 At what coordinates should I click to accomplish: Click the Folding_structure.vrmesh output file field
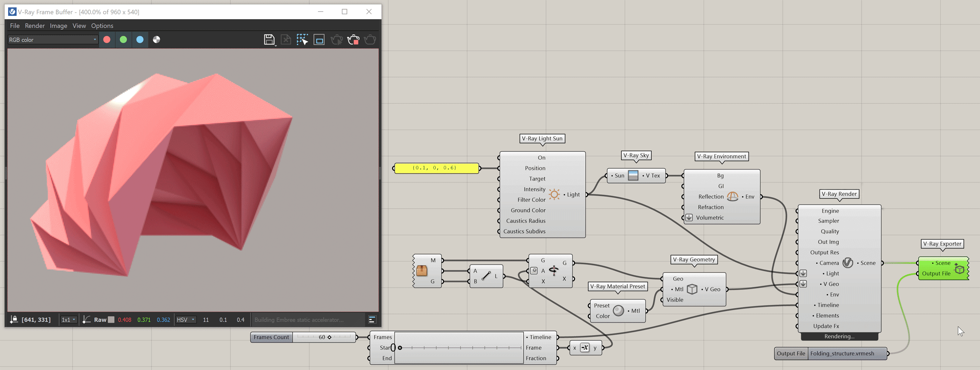click(848, 354)
